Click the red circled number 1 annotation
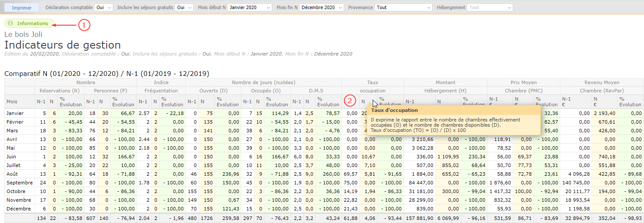Screen dimensions: 644x223 coord(84,25)
